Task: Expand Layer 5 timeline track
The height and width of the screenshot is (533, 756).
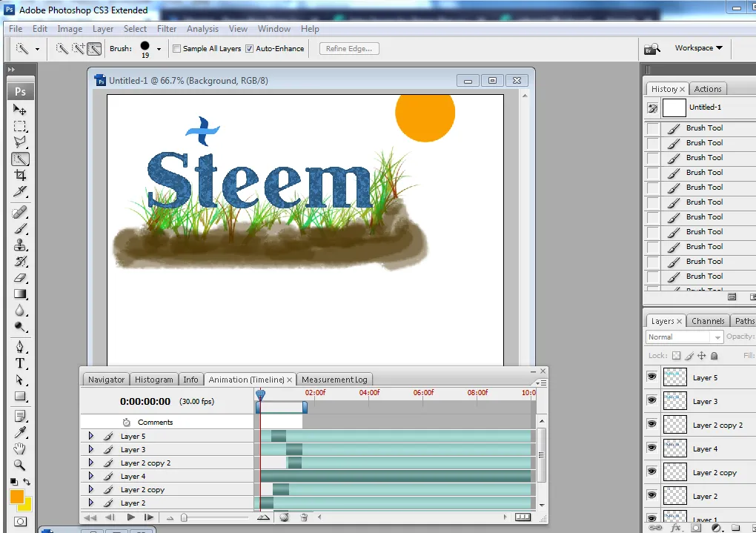Action: 90,436
